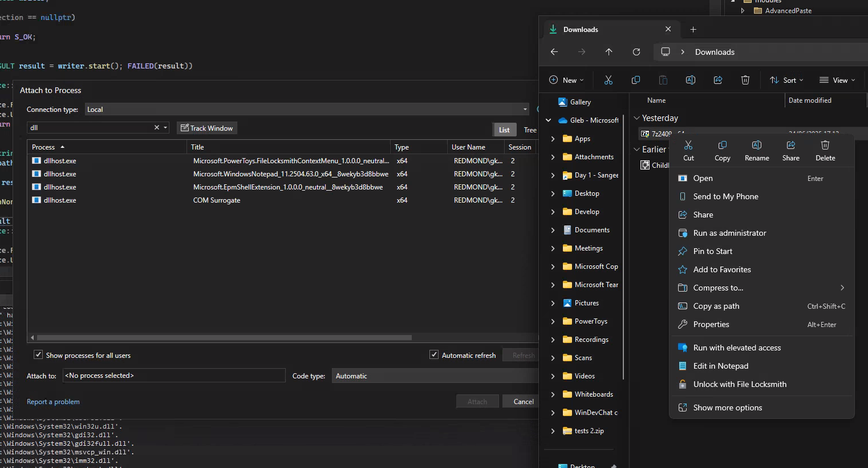This screenshot has width=868, height=468.
Task: Expand the PowerToys folder in sidebar
Action: (553, 321)
